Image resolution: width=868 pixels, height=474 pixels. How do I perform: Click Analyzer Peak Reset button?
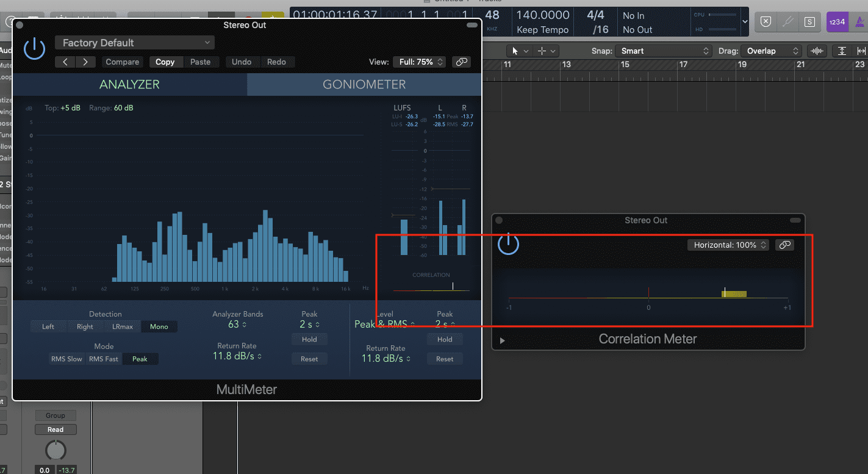[x=309, y=359]
